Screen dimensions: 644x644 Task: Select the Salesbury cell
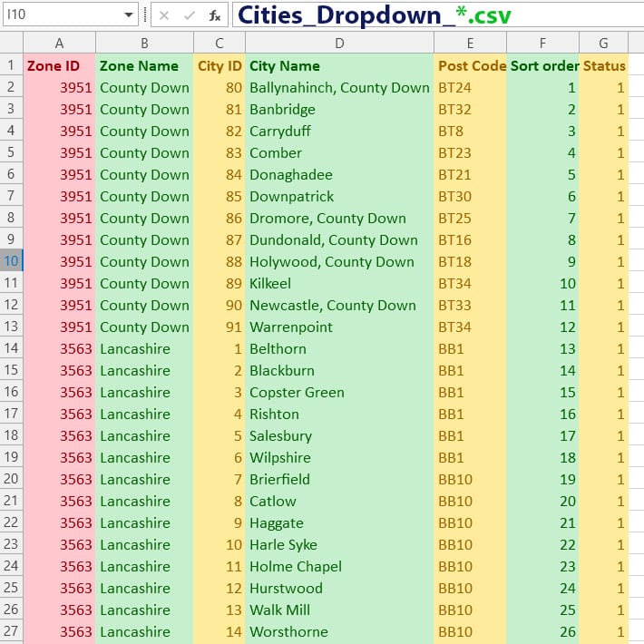pyautogui.click(x=339, y=435)
